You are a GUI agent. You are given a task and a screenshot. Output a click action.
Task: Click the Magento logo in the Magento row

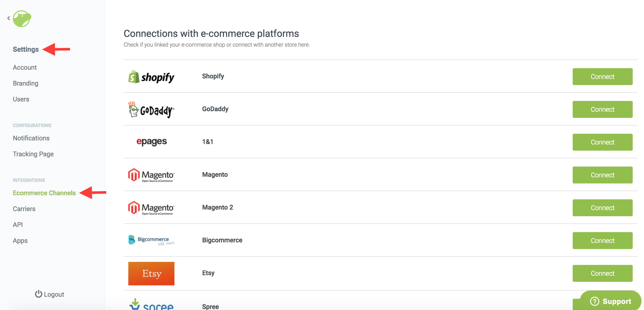pos(151,175)
